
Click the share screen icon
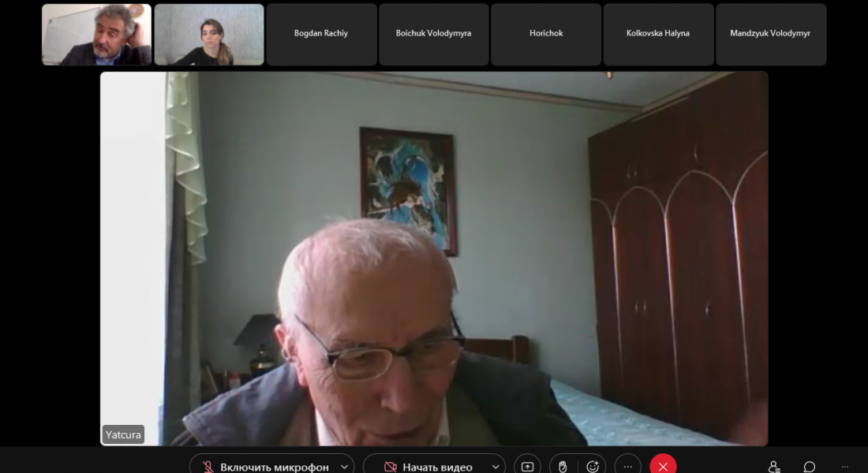click(528, 466)
